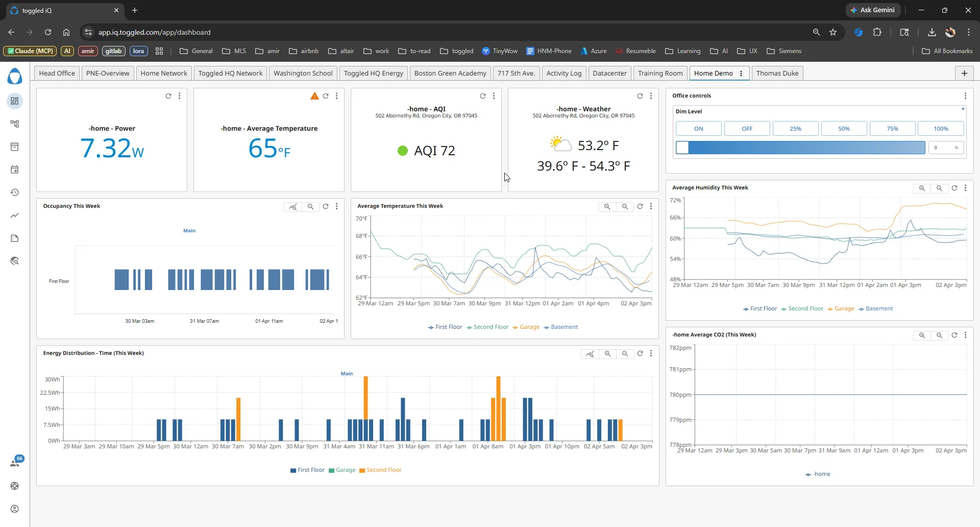
Task: Toggle Second Floor series in Average Humidity legend
Action: [802, 309]
